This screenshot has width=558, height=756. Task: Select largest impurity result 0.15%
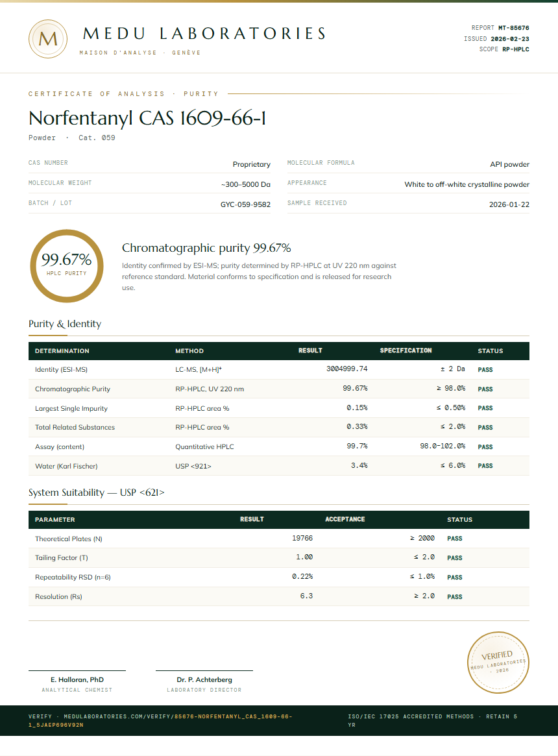click(357, 408)
